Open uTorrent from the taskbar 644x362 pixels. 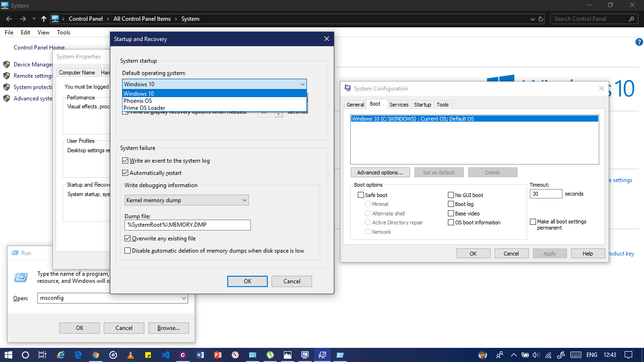point(270,355)
